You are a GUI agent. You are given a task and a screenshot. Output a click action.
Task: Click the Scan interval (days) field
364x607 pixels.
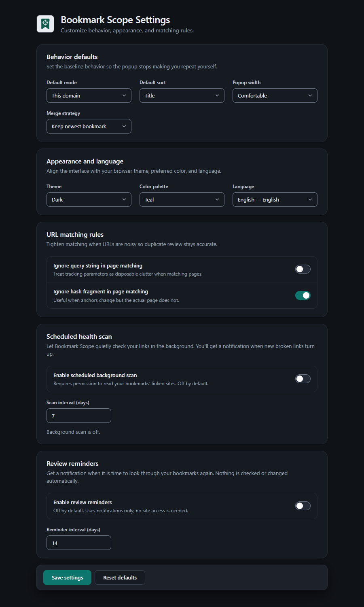point(79,416)
